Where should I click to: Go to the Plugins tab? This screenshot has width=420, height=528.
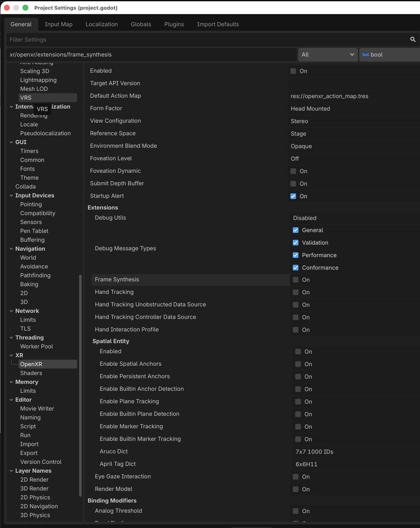coord(174,24)
